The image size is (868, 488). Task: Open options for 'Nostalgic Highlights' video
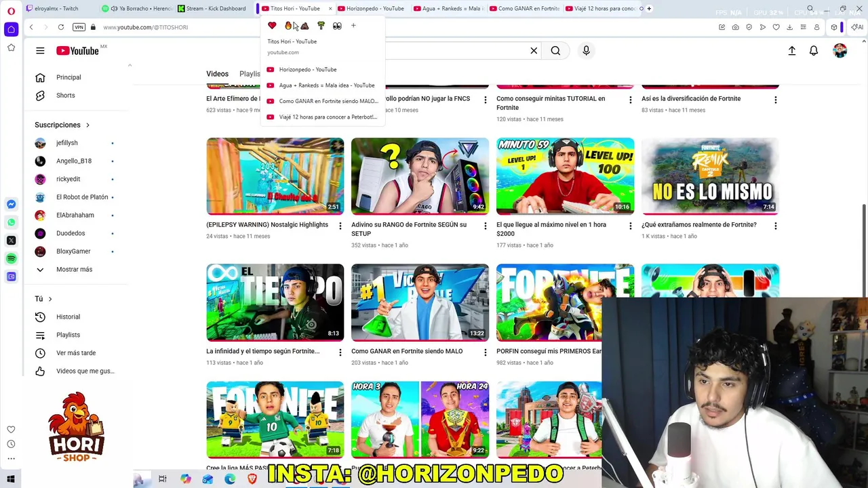coord(340,226)
